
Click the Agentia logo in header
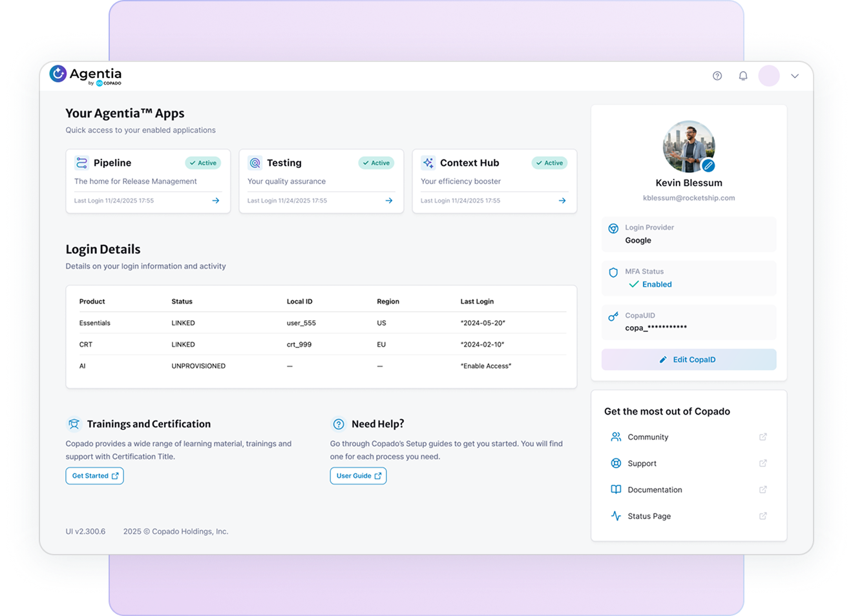click(85, 75)
